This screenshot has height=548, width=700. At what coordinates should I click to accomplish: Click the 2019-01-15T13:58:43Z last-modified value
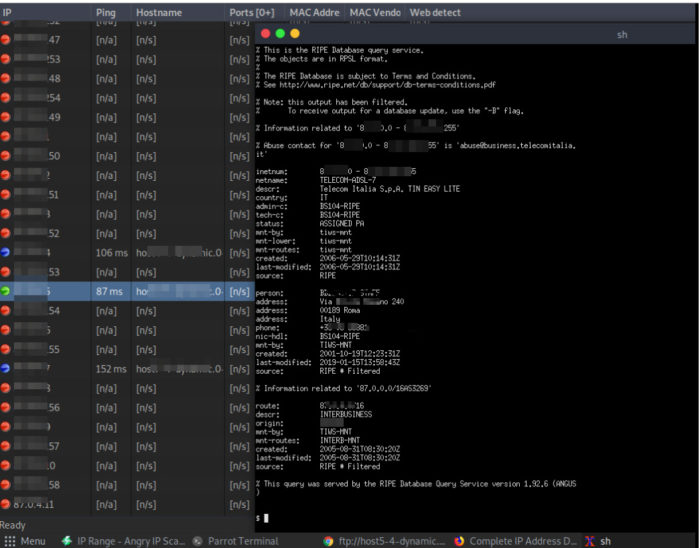pyautogui.click(x=360, y=362)
